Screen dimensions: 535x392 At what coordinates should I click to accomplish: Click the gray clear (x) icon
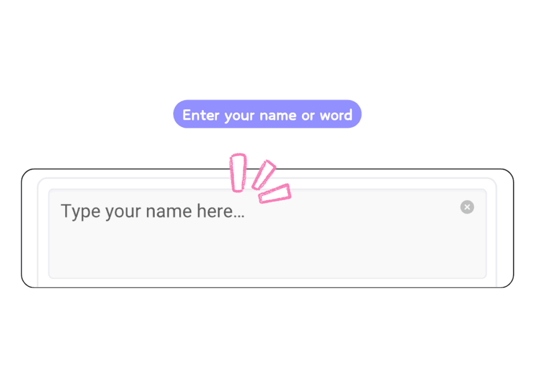[x=467, y=207]
